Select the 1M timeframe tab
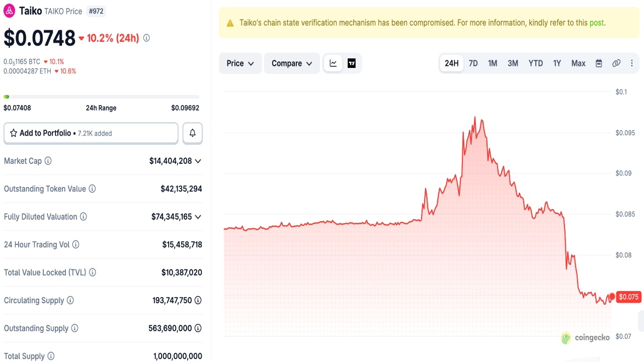This screenshot has width=644, height=362. [493, 63]
